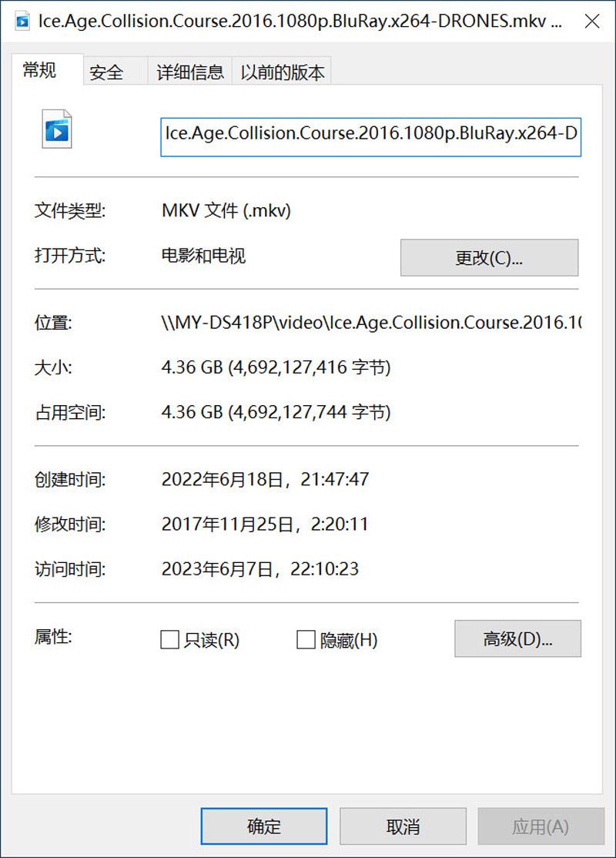
Task: Click the 修改时间: label
Action: point(70,525)
